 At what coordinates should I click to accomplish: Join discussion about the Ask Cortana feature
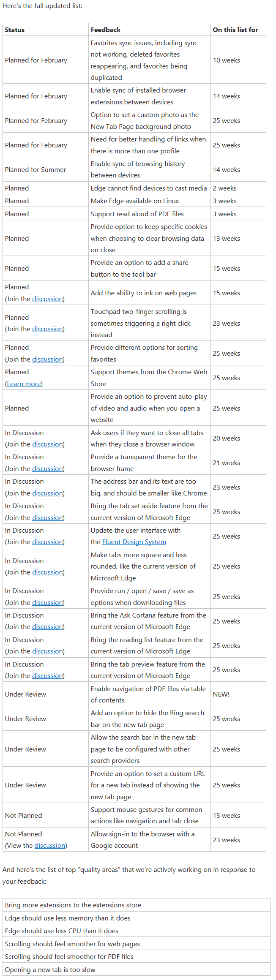(47, 627)
